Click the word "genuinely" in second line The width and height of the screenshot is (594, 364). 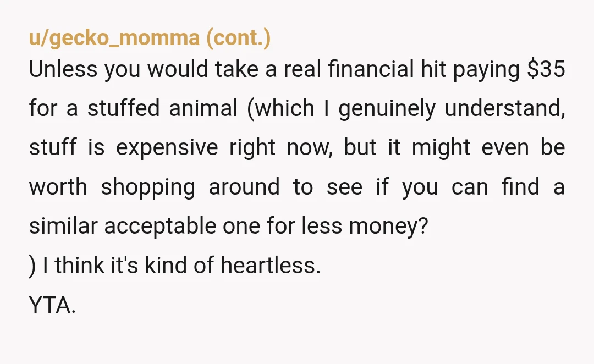point(387,109)
